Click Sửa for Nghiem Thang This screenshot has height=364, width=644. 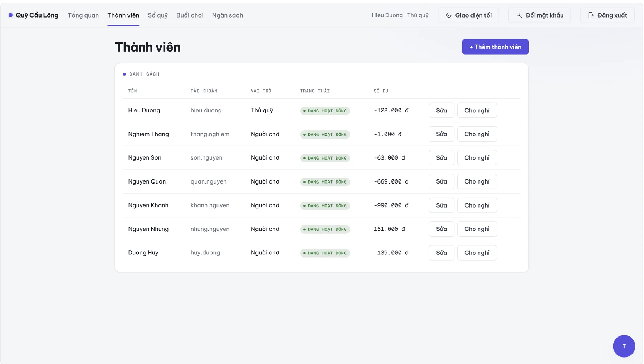click(441, 134)
